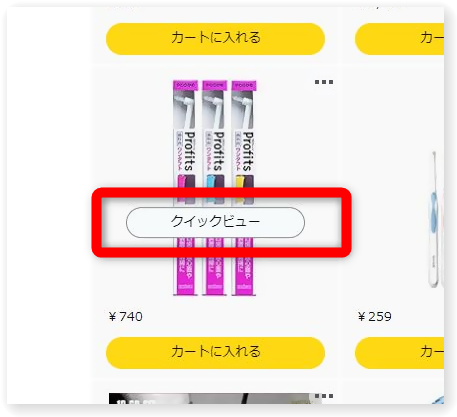Open the Profits three-pack product image
This screenshot has height=417, width=457.
(x=215, y=188)
